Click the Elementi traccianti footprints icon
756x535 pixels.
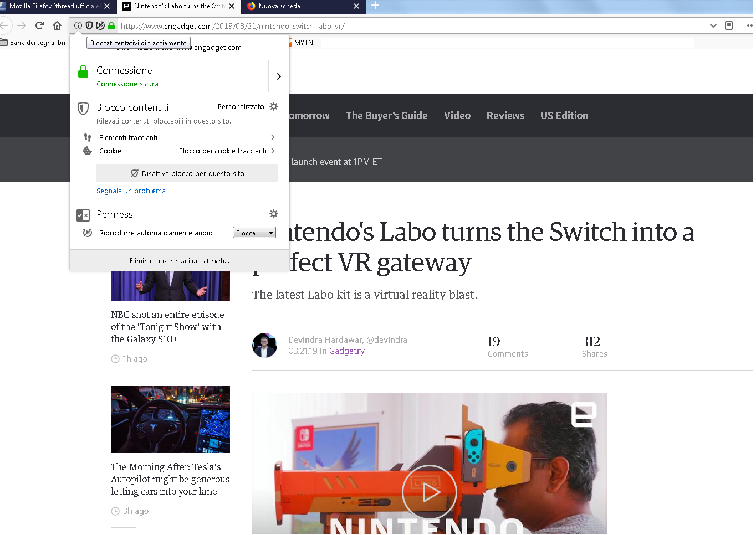(88, 137)
